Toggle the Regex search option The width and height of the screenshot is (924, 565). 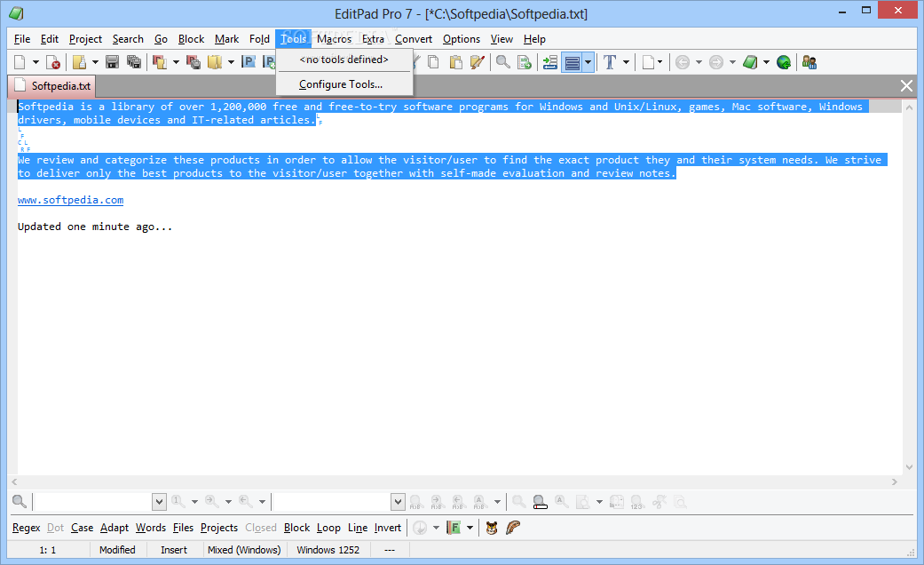click(x=27, y=528)
